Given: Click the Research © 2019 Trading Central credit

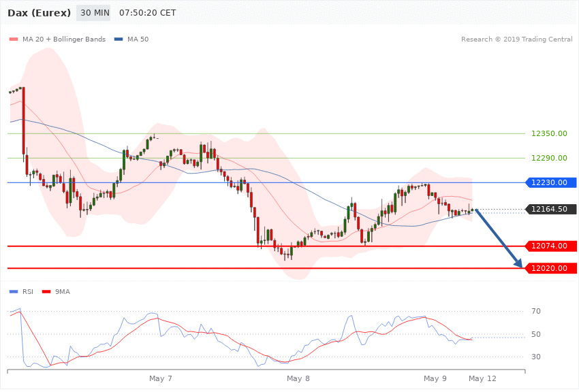Looking at the screenshot, I should [516, 39].
